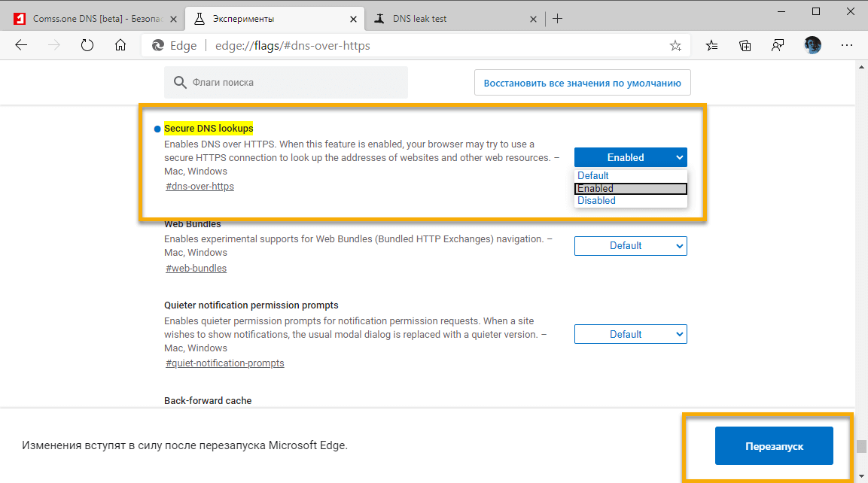
Task: Click Восстановить все значения по умолчанию
Action: [582, 82]
